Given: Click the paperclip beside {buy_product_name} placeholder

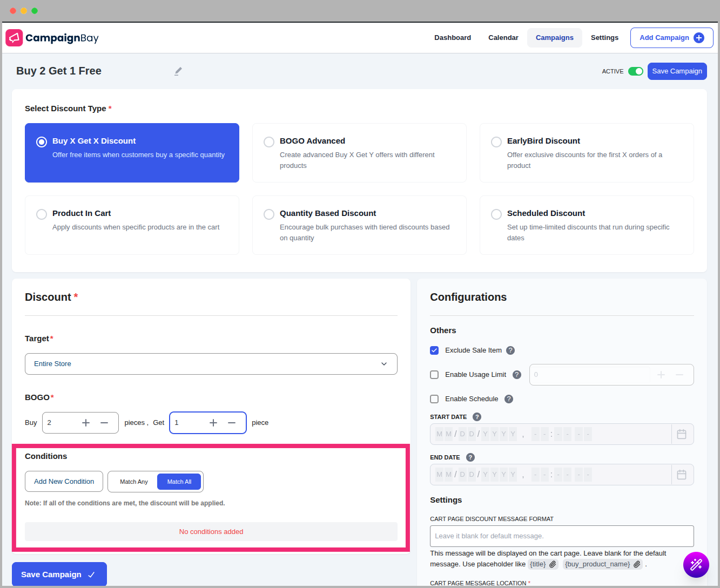Looking at the screenshot, I should 636,564.
